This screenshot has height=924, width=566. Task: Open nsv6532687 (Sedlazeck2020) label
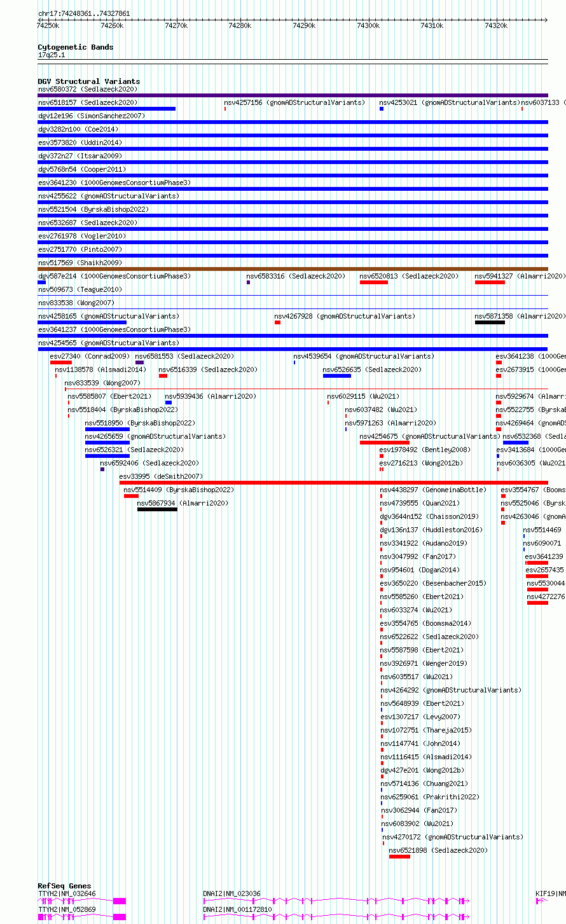pyautogui.click(x=88, y=223)
